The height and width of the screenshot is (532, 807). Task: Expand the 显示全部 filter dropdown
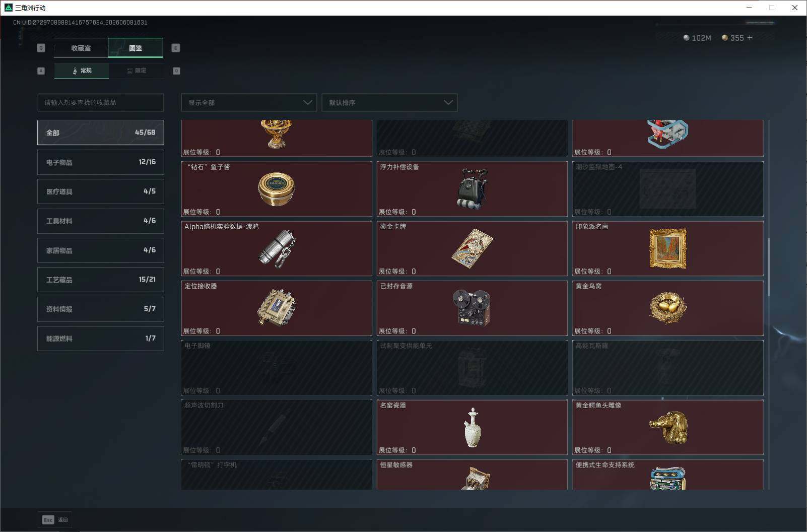[x=249, y=102]
